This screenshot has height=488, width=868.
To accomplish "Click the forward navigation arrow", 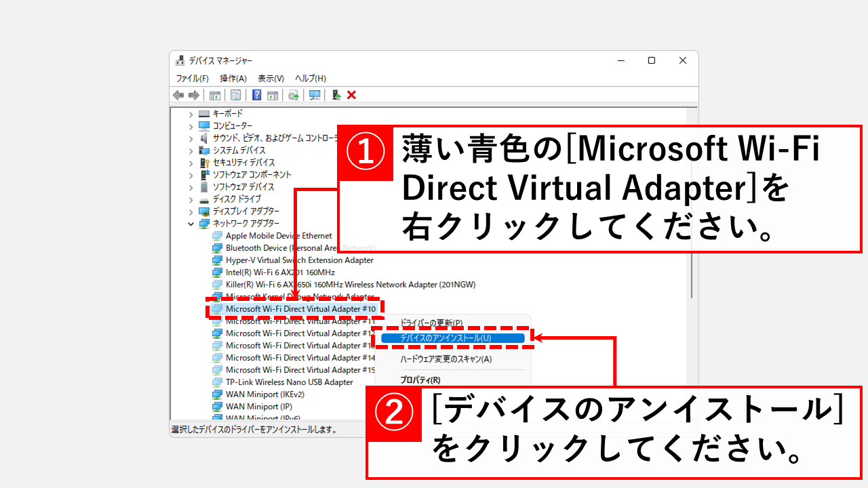I will click(x=193, y=95).
